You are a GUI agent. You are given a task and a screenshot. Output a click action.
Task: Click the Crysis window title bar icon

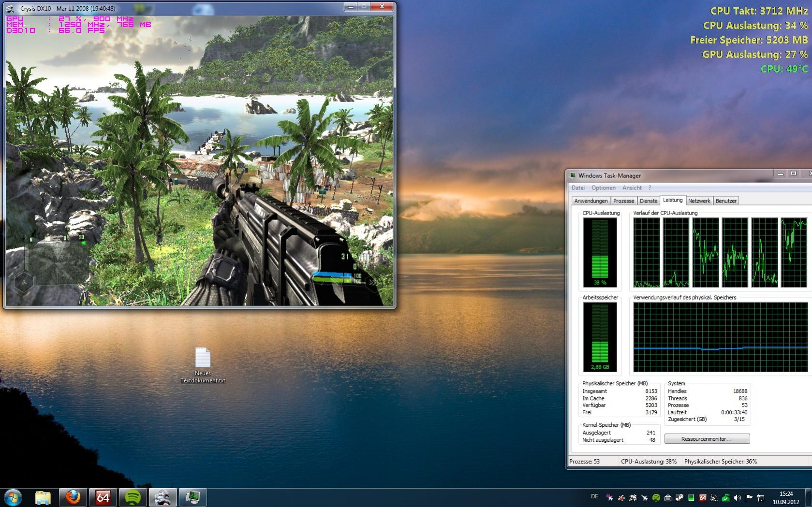click(10, 9)
